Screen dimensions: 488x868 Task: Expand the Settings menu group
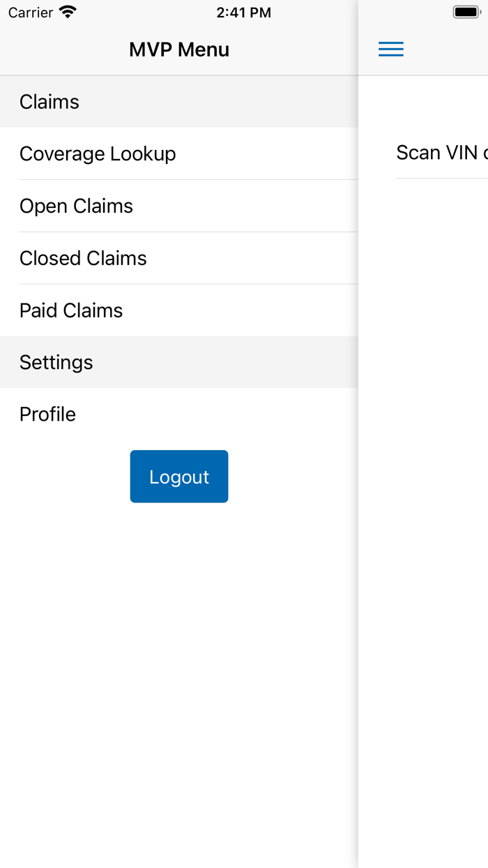tap(56, 362)
